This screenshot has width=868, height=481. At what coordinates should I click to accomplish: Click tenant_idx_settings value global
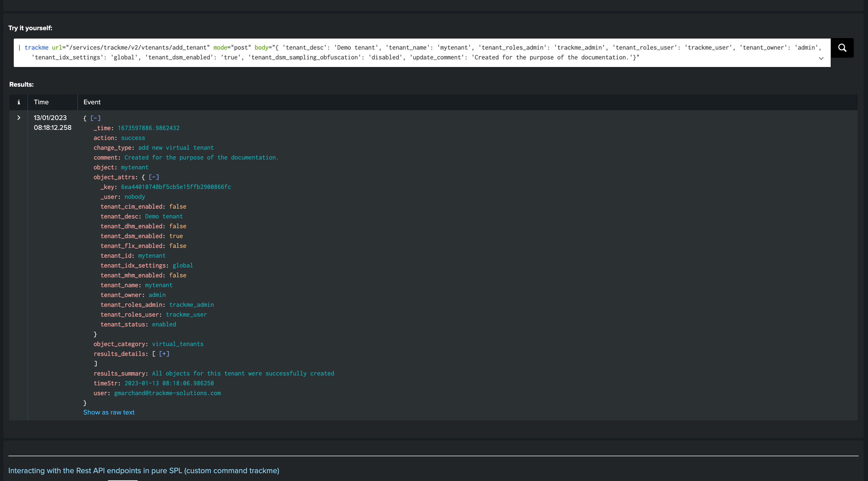pyautogui.click(x=183, y=266)
